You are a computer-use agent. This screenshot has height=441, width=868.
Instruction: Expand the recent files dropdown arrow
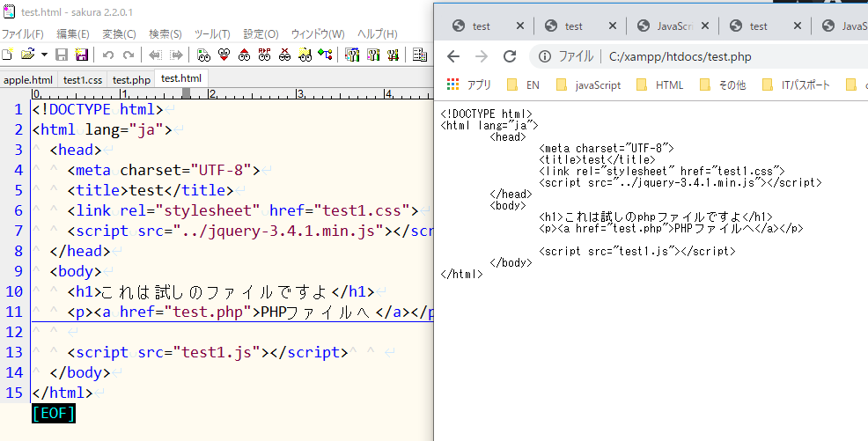[x=44, y=55]
